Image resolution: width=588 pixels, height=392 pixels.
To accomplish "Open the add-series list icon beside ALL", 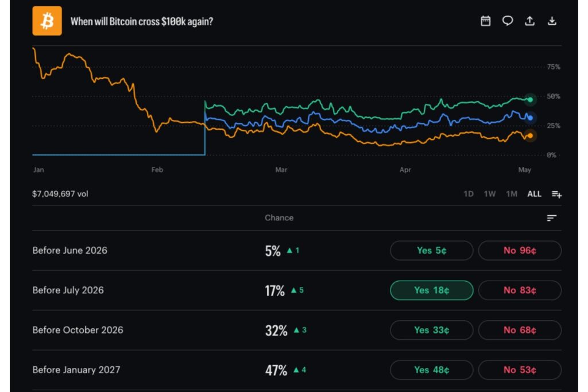I will click(556, 194).
